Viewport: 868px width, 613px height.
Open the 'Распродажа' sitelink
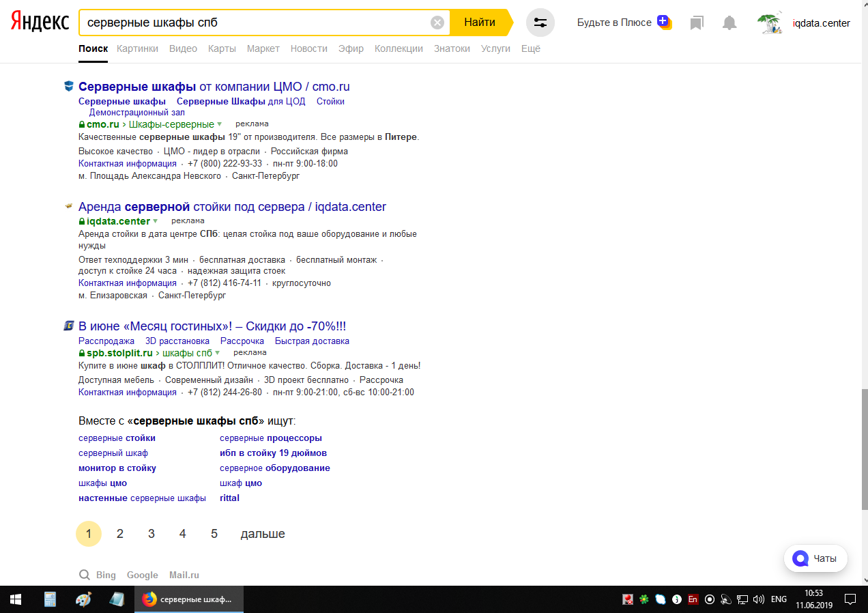click(106, 341)
